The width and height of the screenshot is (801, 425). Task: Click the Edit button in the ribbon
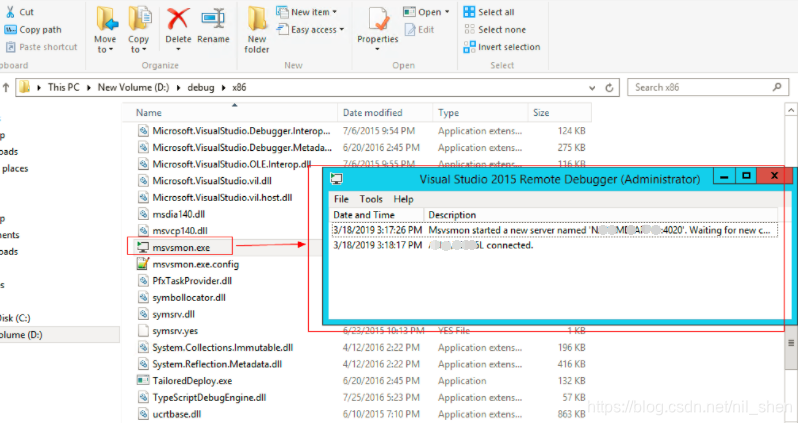point(419,30)
